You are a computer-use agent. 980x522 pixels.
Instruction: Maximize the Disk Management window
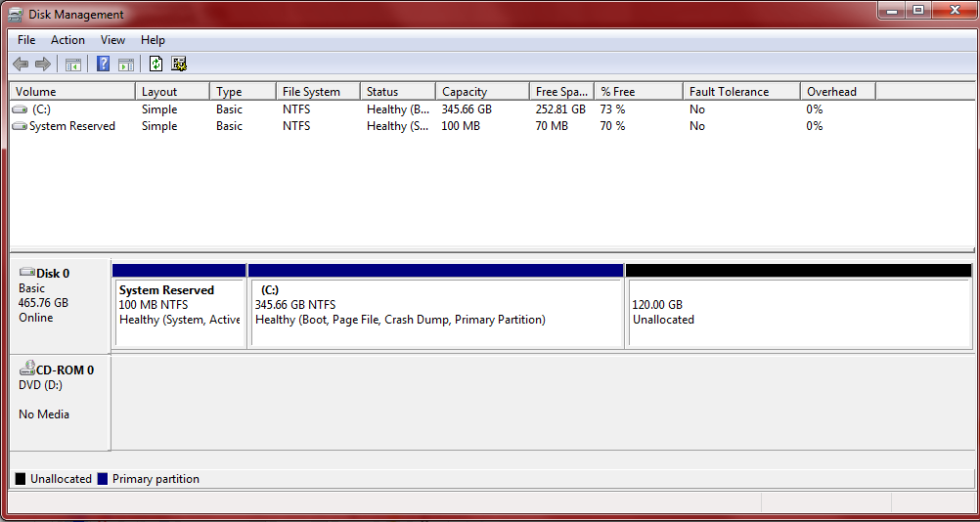(x=917, y=10)
